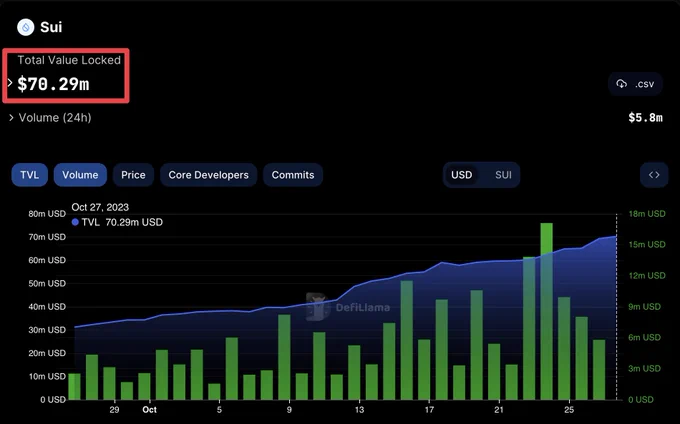
Task: Click the 25 date axis label
Action: 569,409
